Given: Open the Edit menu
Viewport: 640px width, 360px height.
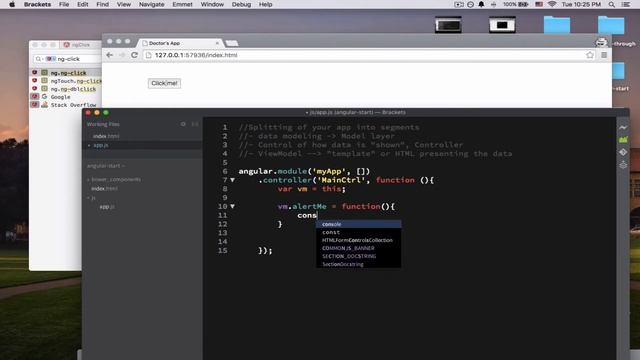Looking at the screenshot, I should click(x=83, y=4).
